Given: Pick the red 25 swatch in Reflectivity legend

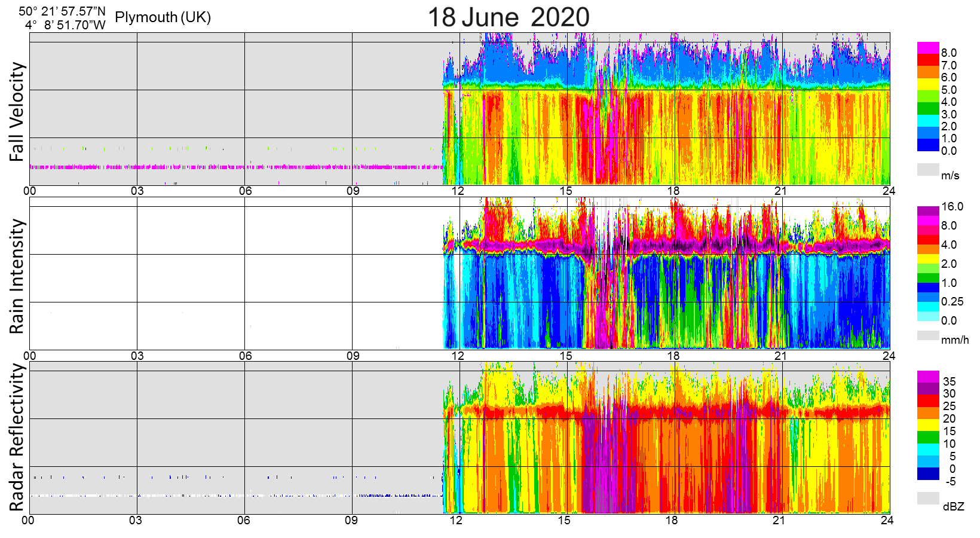Looking at the screenshot, I should click(928, 401).
